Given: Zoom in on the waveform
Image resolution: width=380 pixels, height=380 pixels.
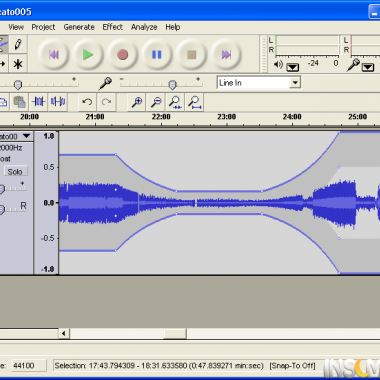Looking at the screenshot, I should 137,102.
